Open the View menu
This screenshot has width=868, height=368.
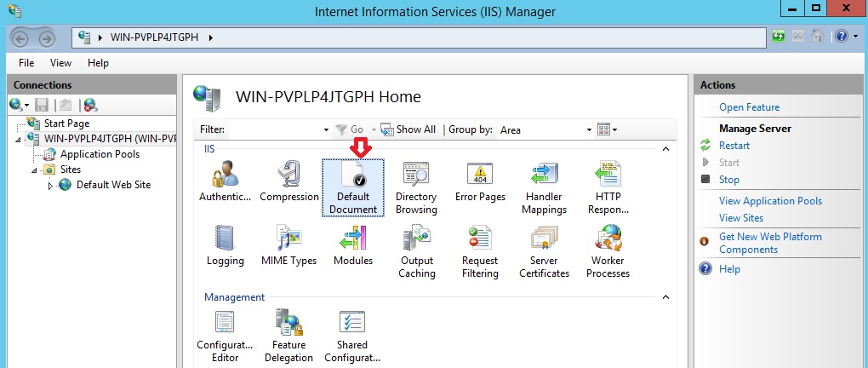point(60,63)
